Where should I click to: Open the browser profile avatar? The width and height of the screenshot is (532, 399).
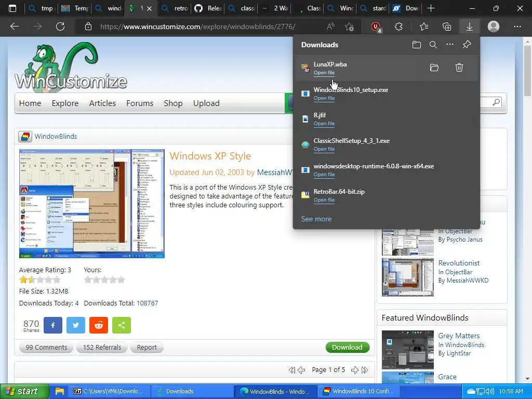click(x=494, y=26)
